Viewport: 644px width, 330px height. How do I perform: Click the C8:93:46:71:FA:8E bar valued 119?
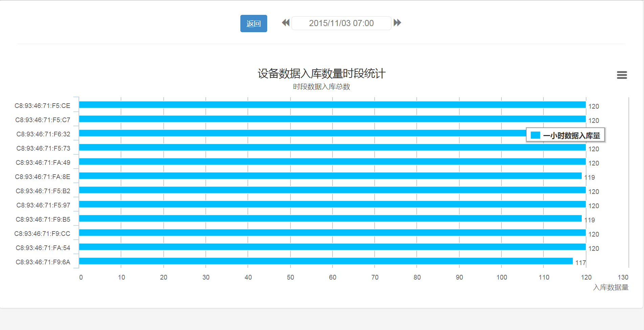(330, 176)
